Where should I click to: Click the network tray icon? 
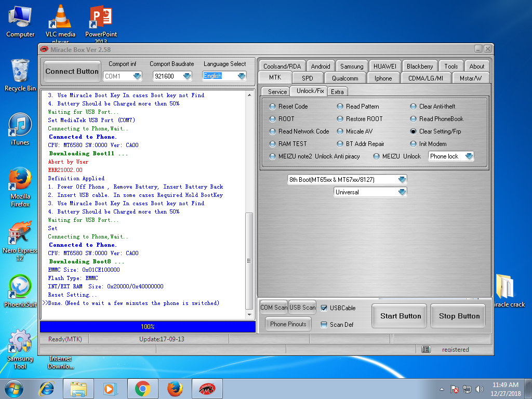[467, 389]
